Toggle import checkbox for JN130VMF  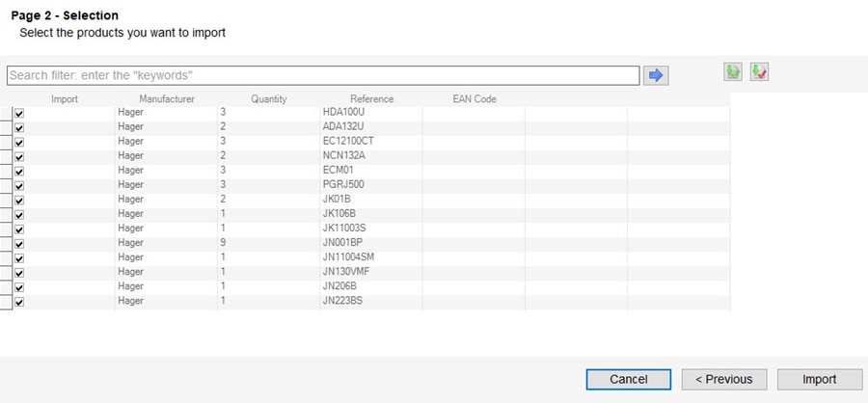pyautogui.click(x=19, y=273)
